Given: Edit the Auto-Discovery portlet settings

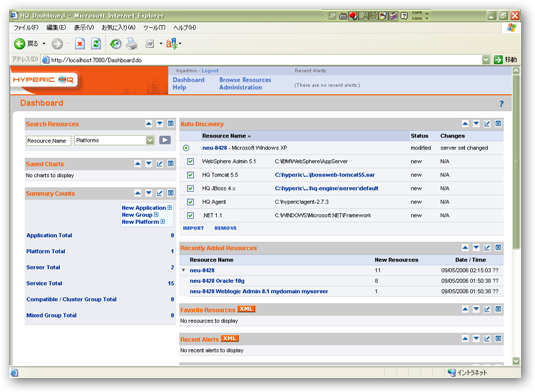Looking at the screenshot, I should pos(487,124).
